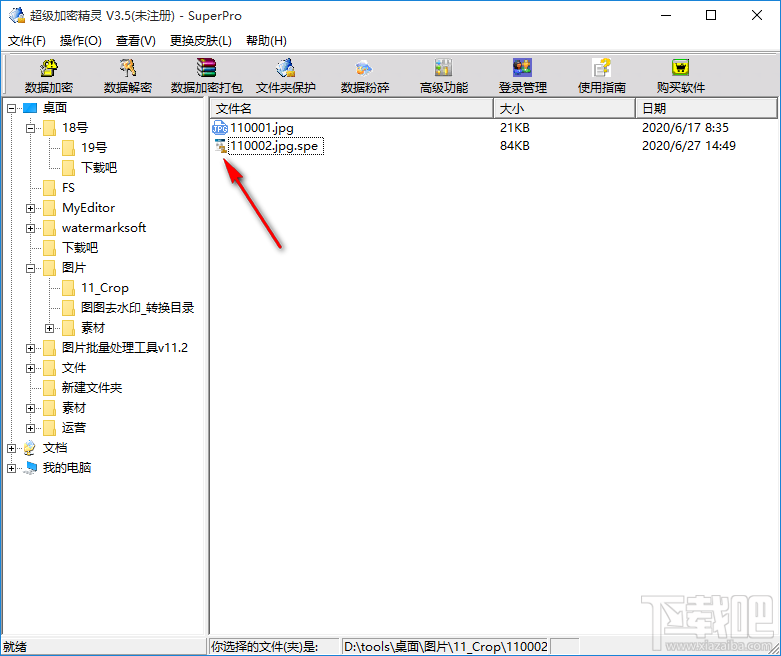
Task: Open the 帮助(H) menu
Action: [266, 41]
